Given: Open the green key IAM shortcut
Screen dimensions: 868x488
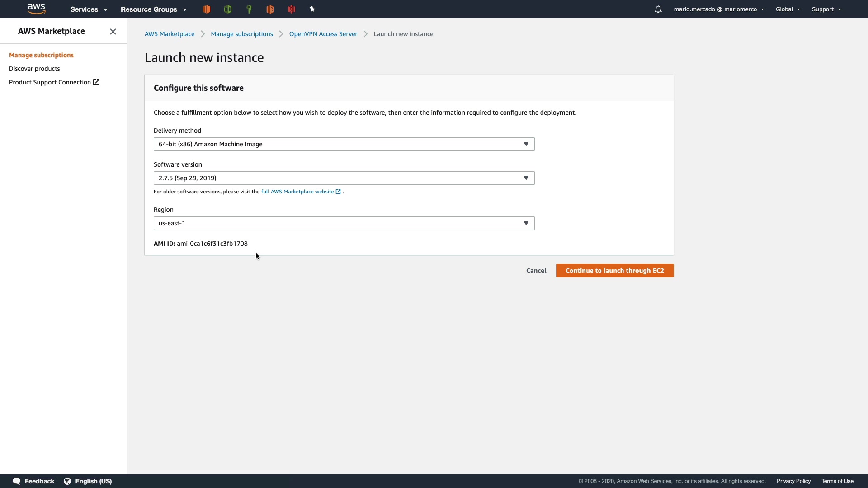Looking at the screenshot, I should tap(249, 9).
